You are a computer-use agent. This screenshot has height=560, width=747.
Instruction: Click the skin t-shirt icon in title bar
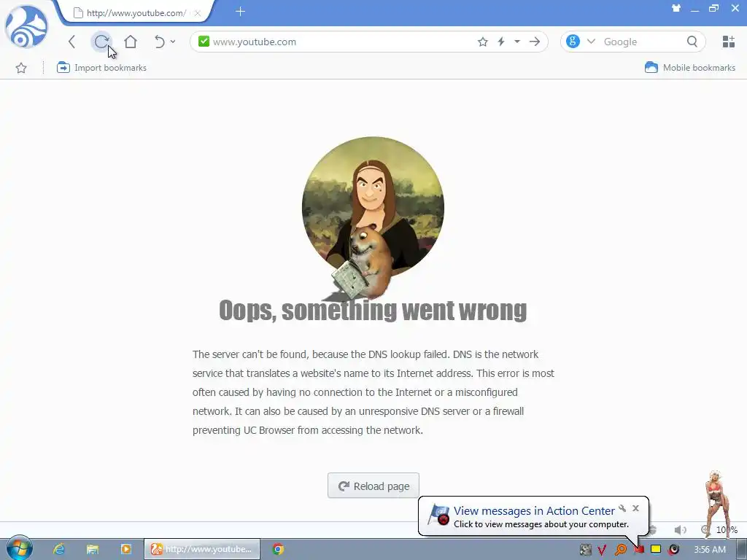click(676, 8)
